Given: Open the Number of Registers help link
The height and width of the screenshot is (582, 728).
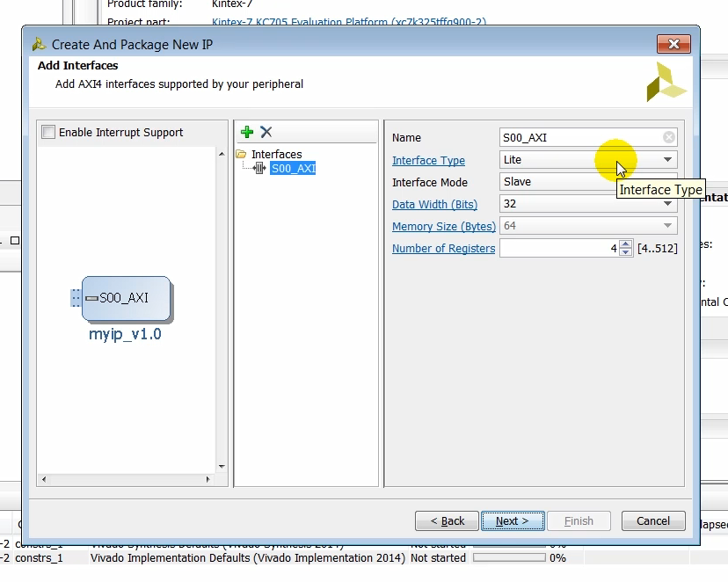Looking at the screenshot, I should click(x=443, y=248).
